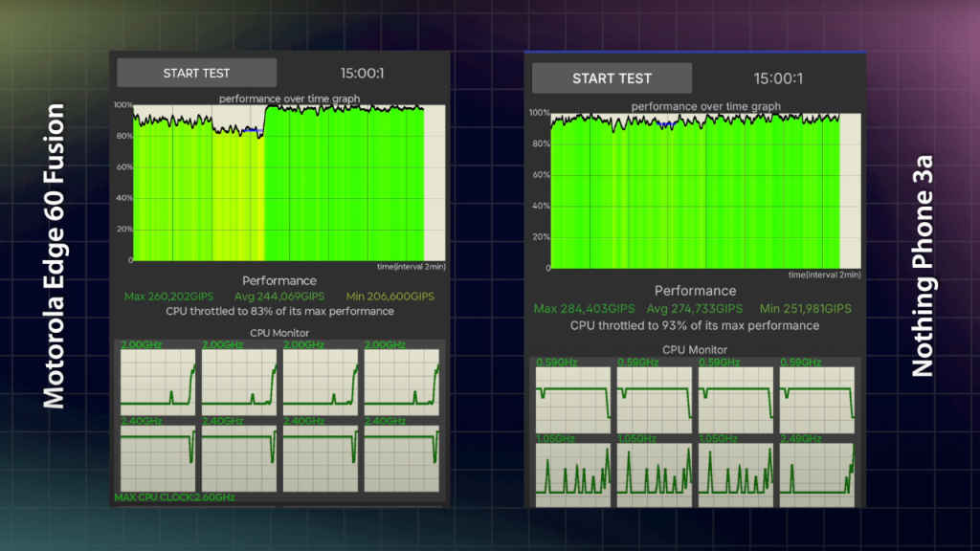Screen dimensions: 980x551
Task: Open the 2.49GHz core graph on Nothing Phone 3a
Action: click(x=817, y=474)
